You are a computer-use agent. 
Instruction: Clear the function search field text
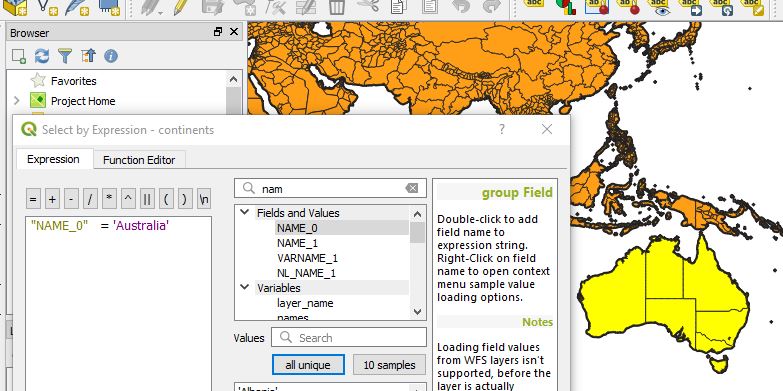pos(411,188)
